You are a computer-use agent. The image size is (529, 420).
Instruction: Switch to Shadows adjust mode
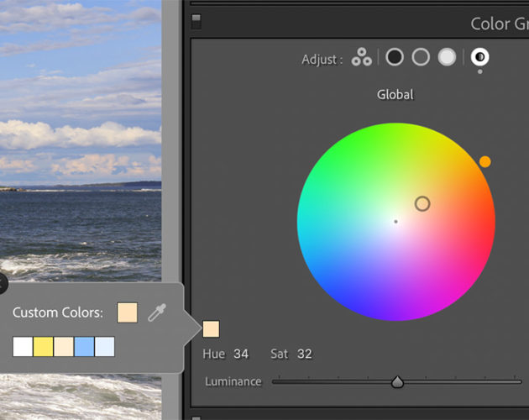[395, 57]
